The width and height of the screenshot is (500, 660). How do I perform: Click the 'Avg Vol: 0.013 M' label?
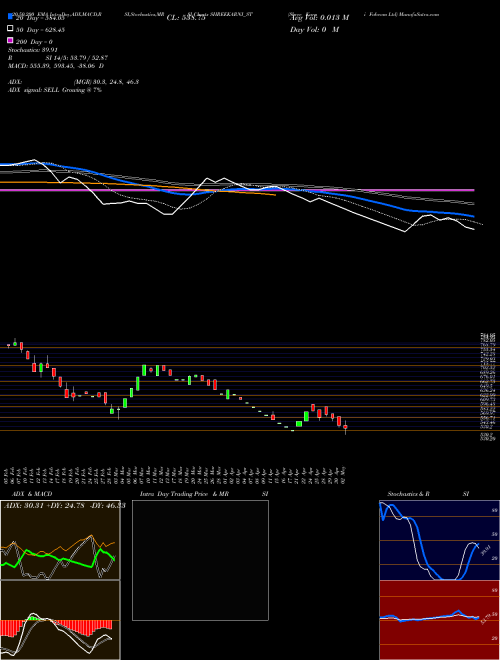click(x=319, y=18)
